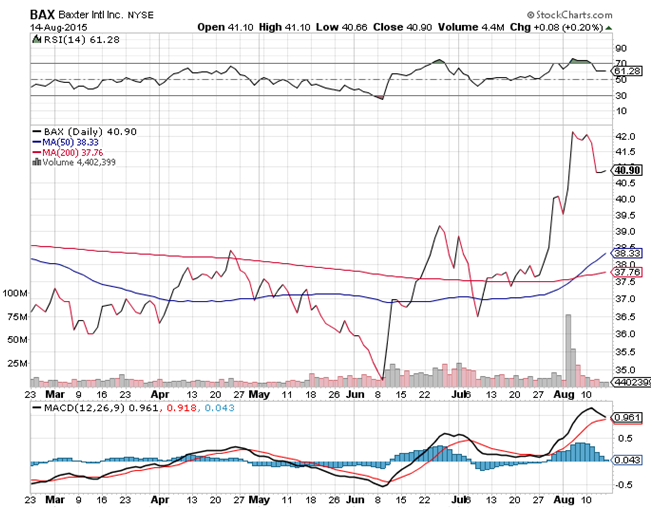
Task: Click the blue 0.043 MACD histogram legend value
Action: click(x=220, y=408)
